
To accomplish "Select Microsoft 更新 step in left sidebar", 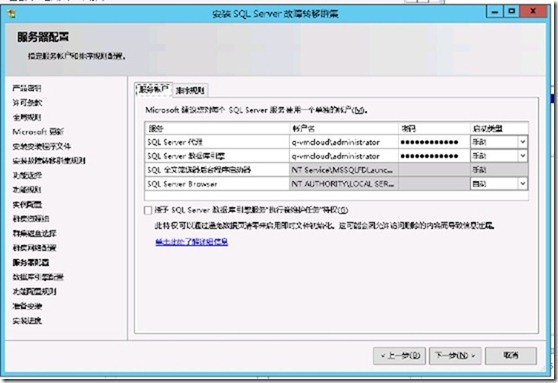I will click(38, 132).
